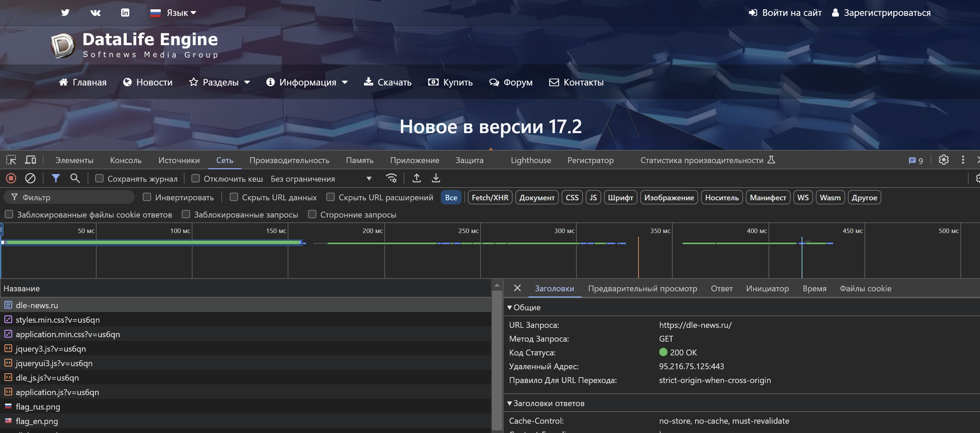980x433 pixels.
Task: Open network search magnifier
Action: [x=75, y=178]
